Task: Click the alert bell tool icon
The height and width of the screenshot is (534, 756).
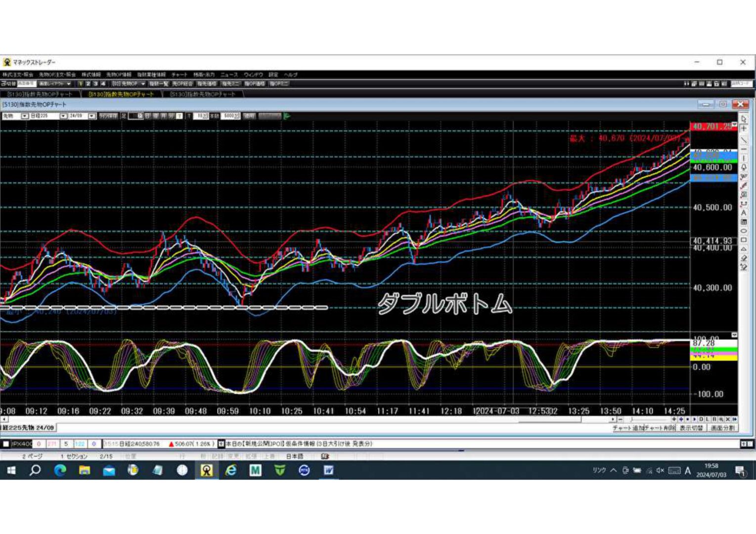Action: (744, 168)
